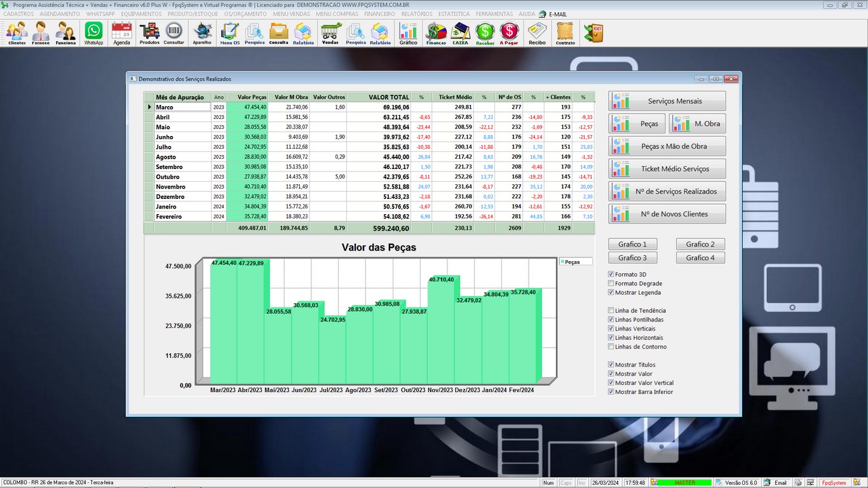Switch to Grafico 4
This screenshot has width=868, height=488.
tap(701, 258)
